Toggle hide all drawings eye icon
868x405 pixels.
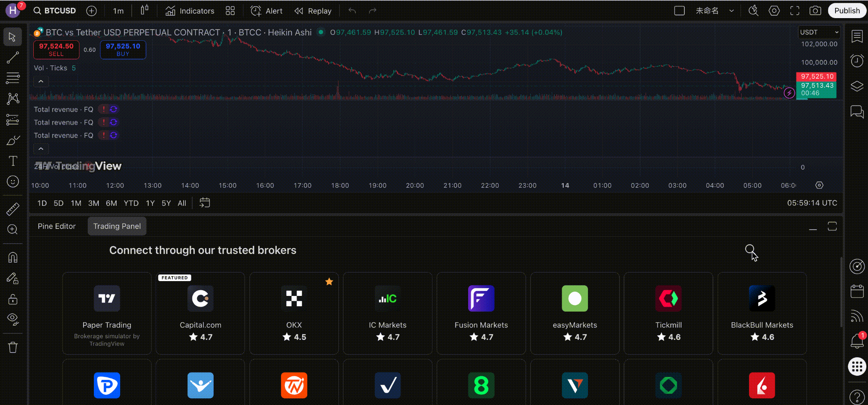point(13,319)
